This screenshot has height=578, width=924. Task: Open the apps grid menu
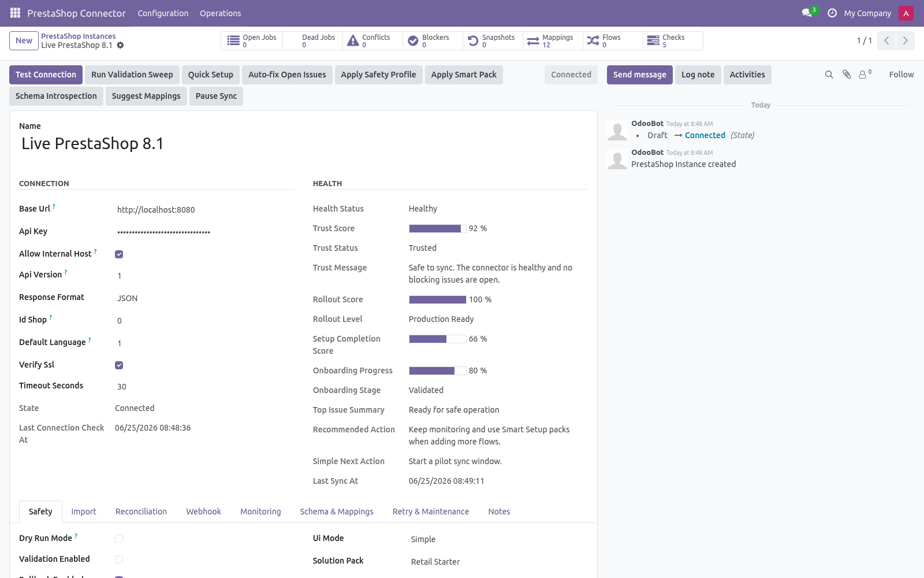[x=15, y=13]
